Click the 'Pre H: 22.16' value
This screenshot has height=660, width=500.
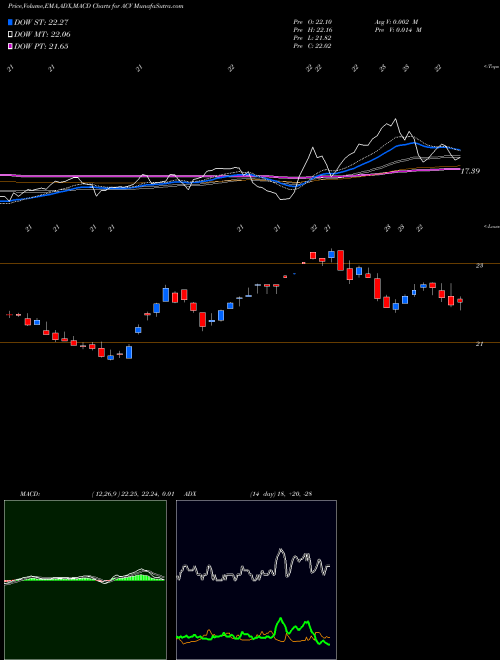click(312, 30)
